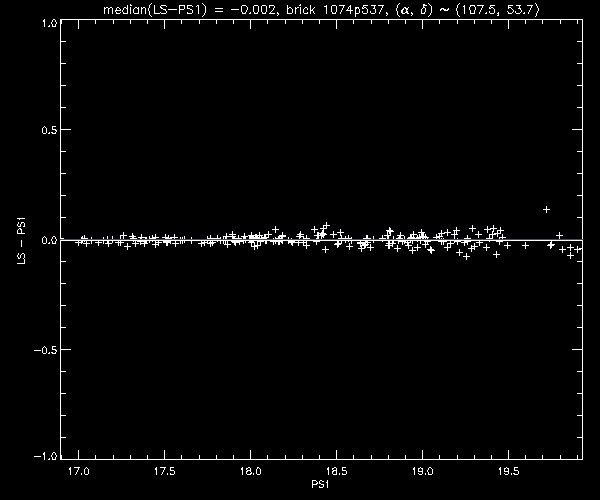Click the y-axis tick label '1.0'

click(50, 23)
